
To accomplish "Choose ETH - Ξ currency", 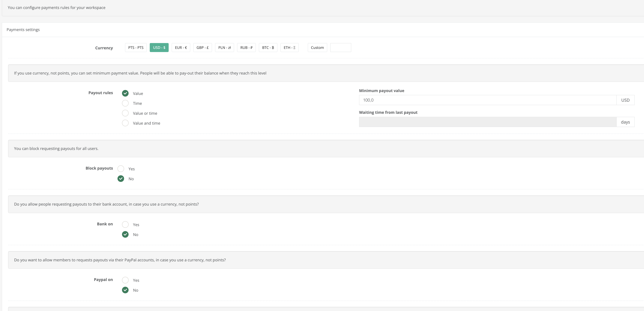I will coord(289,48).
